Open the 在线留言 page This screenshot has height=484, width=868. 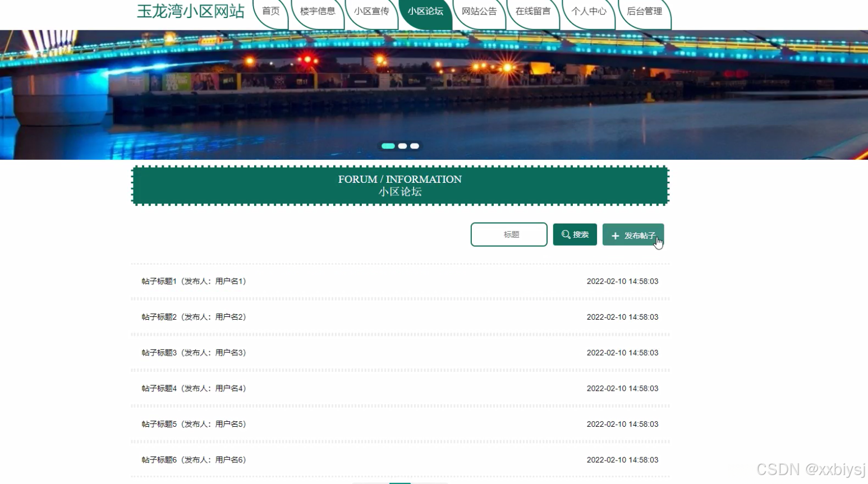click(532, 10)
